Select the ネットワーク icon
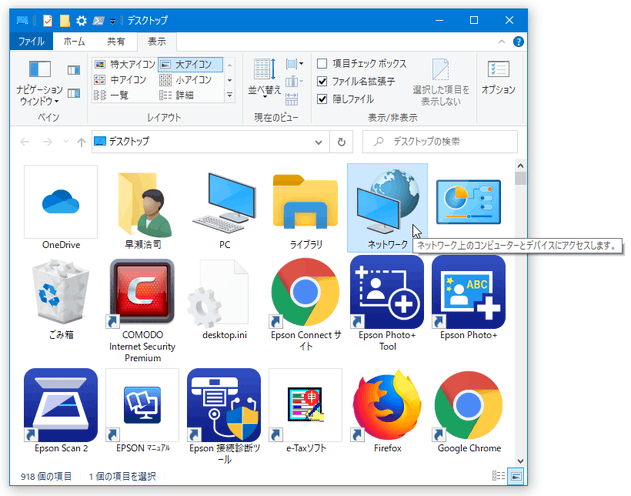Screen dimensions: 631x496 [x=387, y=208]
